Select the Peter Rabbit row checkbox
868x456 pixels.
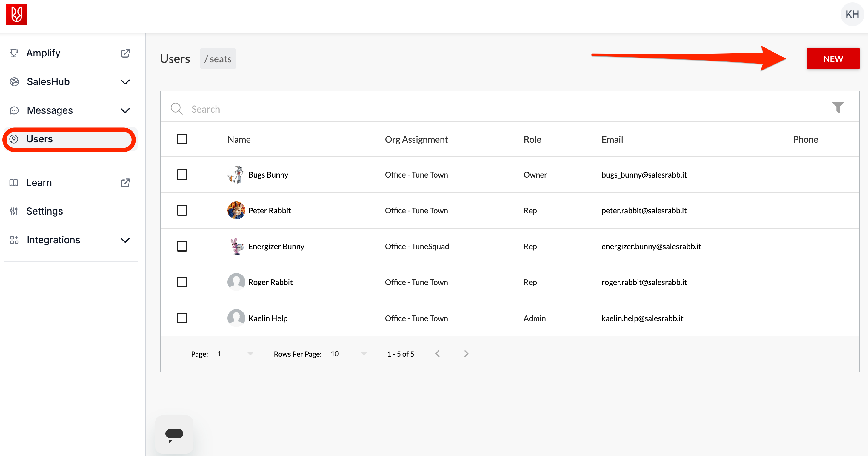[x=182, y=210]
